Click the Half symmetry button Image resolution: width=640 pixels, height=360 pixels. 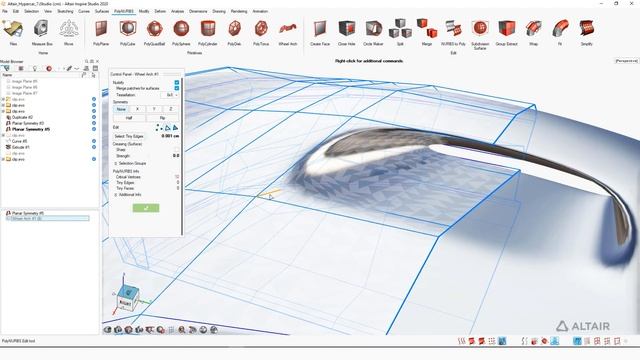click(129, 118)
